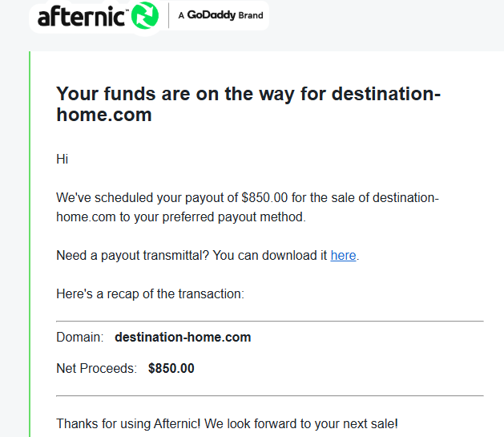Image resolution: width=504 pixels, height=437 pixels.
Task: Click the green Afternic arrows logo icon
Action: point(145,15)
